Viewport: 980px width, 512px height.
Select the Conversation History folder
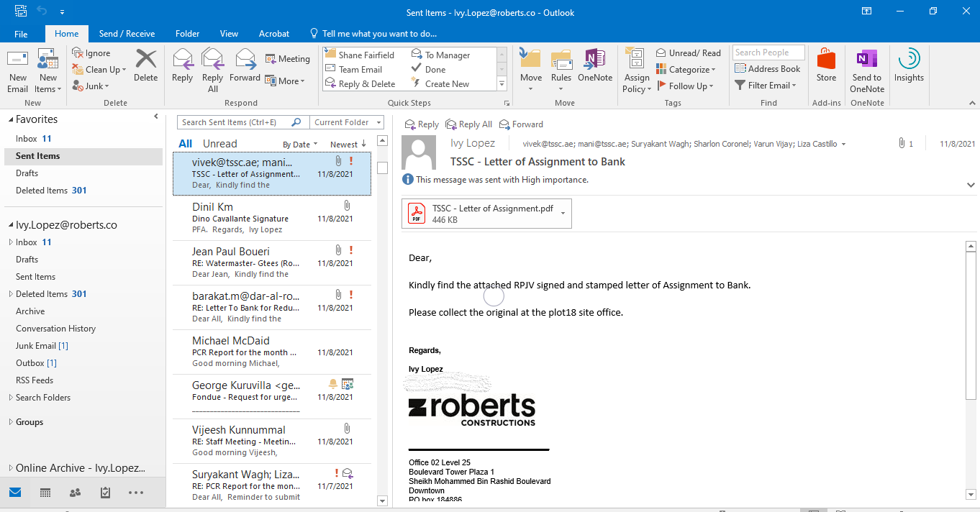(55, 329)
